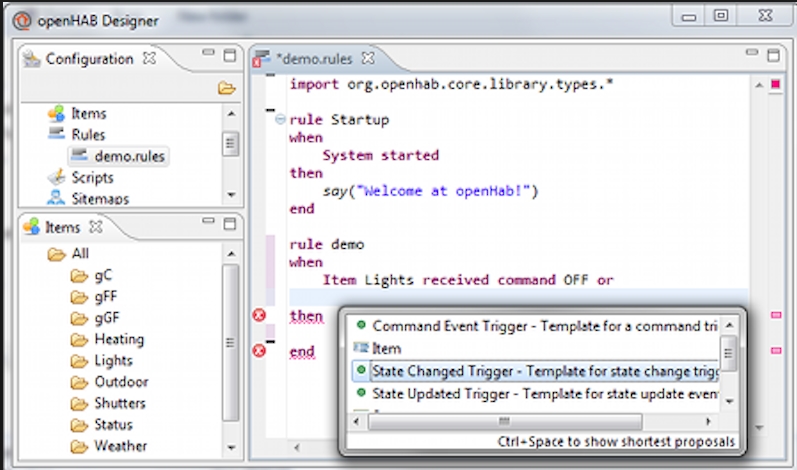
Task: Click the proposals horizontal scrollbar thumb
Action: [505, 421]
